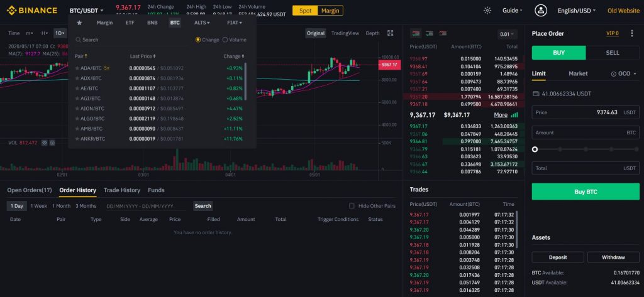Favorite the AGI/BTC pair star
This screenshot has height=297, width=644.
pos(77,99)
